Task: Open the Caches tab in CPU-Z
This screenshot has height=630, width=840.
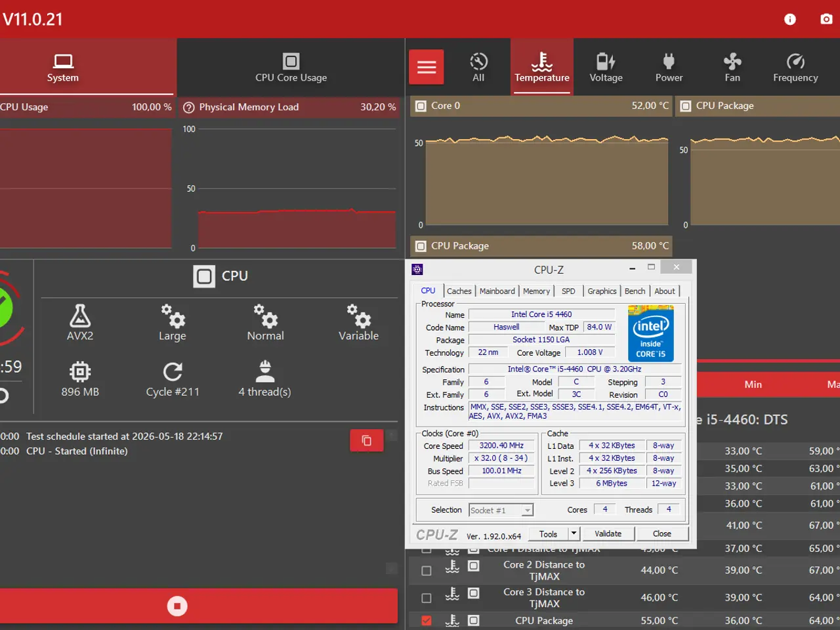Action: pyautogui.click(x=459, y=291)
